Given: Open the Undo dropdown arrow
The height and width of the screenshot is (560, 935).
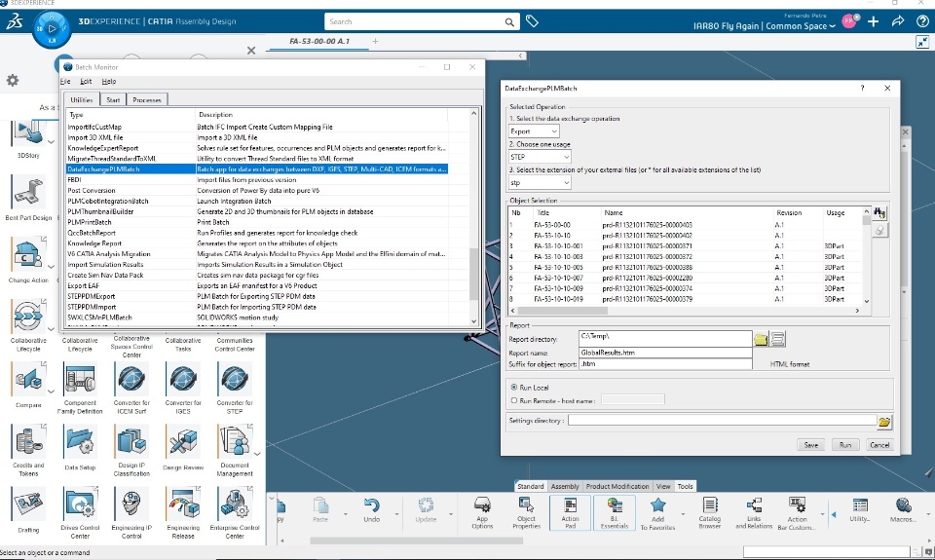Looking at the screenshot, I should tap(396, 514).
